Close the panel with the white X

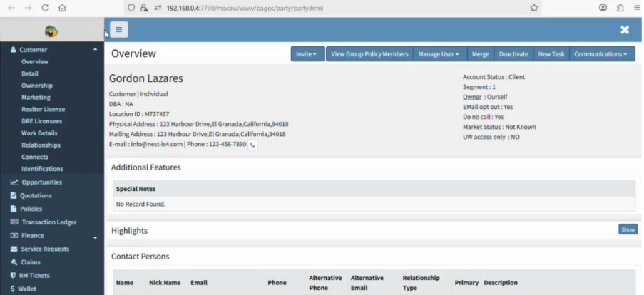click(x=625, y=30)
